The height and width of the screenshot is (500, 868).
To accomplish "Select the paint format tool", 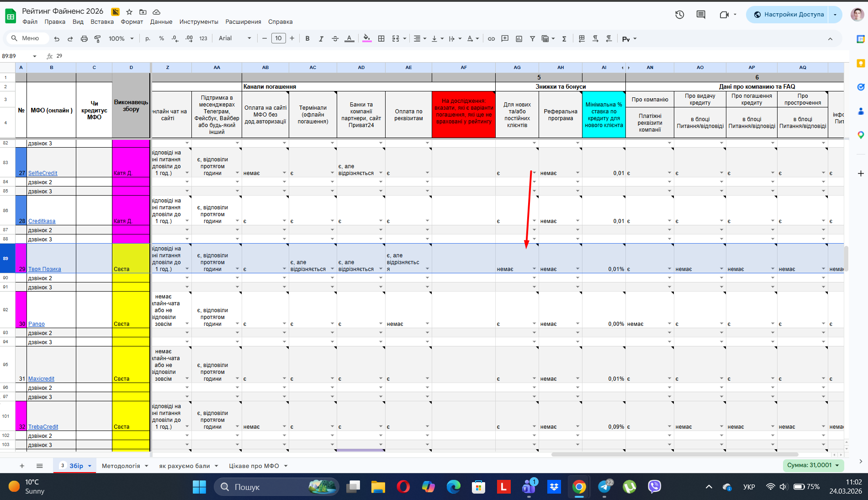I will coord(97,39).
